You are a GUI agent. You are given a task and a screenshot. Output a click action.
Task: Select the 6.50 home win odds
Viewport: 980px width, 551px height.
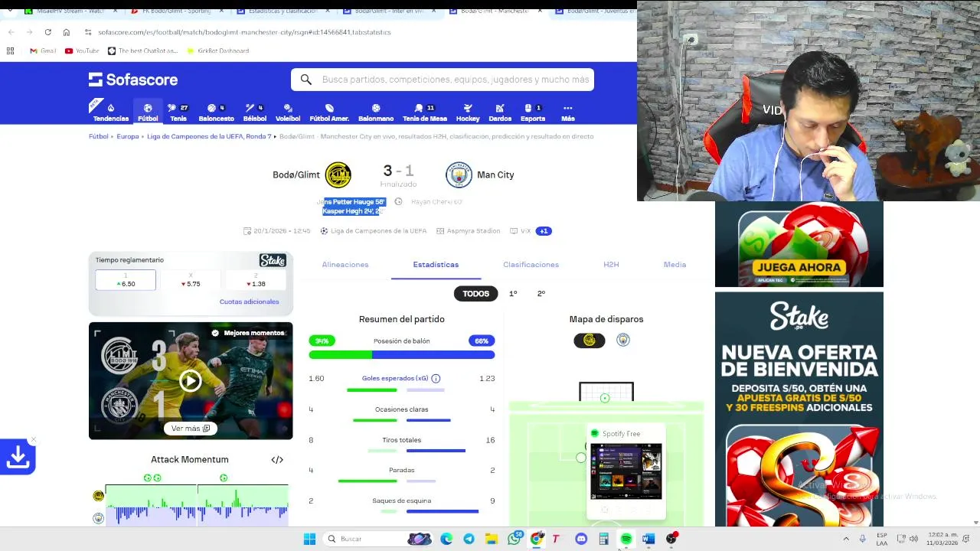coord(126,280)
